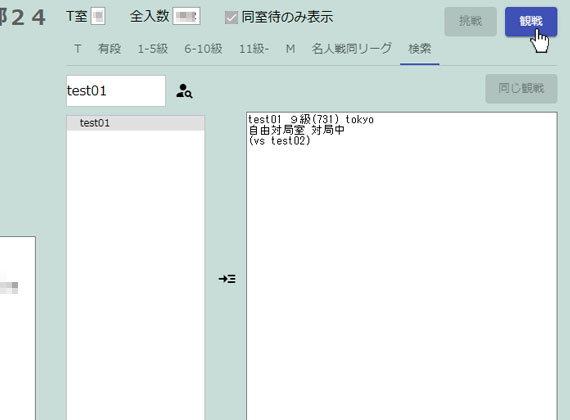Click the test01 search input field
The height and width of the screenshot is (420, 570).
[116, 91]
